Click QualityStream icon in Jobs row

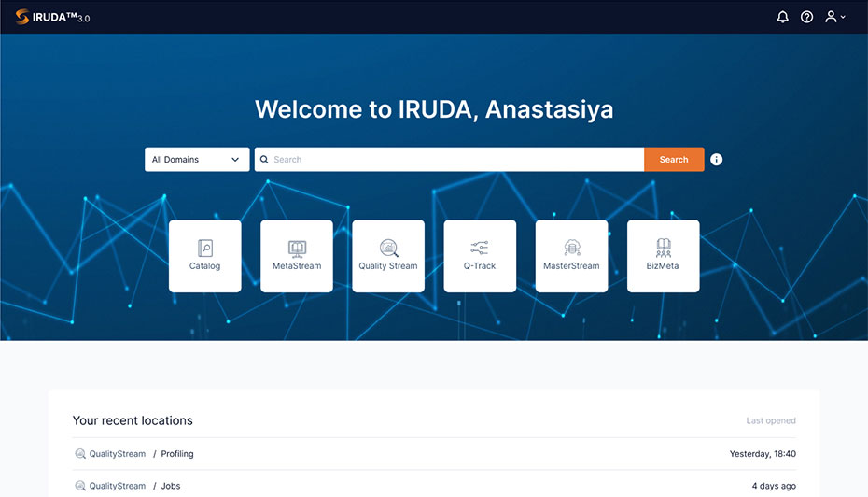pos(80,486)
